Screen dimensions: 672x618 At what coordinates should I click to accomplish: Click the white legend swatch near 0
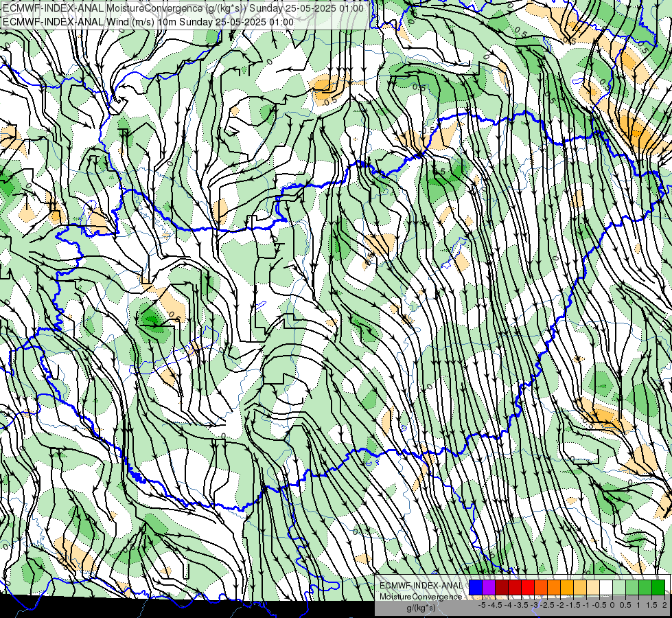pyautogui.click(x=606, y=587)
